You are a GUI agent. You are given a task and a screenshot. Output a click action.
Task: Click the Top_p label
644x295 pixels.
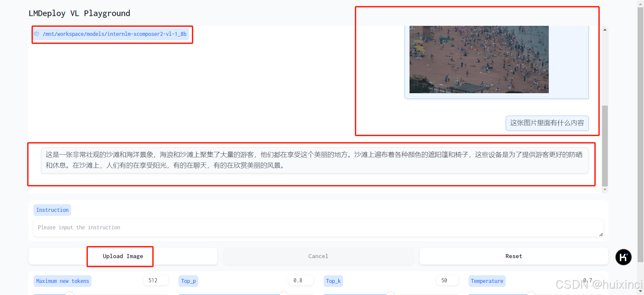[x=188, y=281]
